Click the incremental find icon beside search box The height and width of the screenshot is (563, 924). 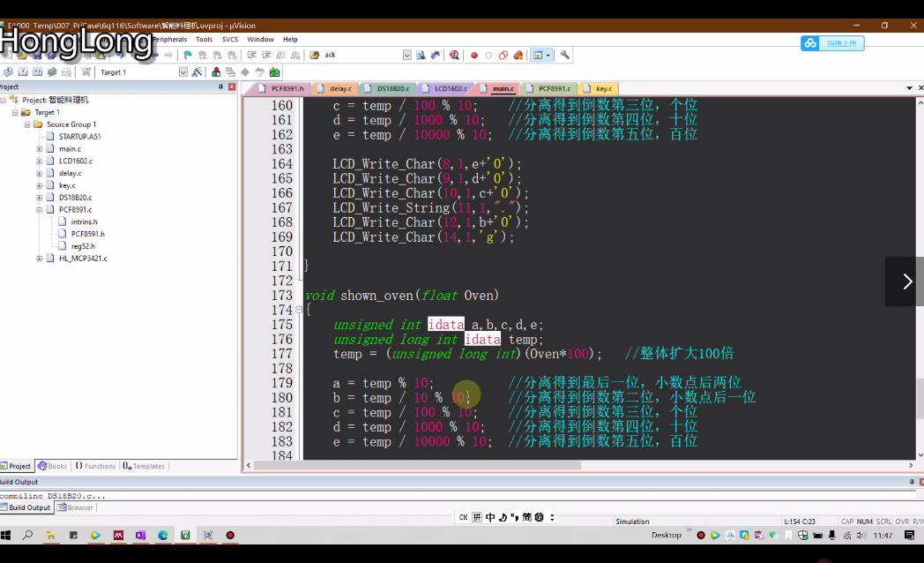pyautogui.click(x=436, y=55)
